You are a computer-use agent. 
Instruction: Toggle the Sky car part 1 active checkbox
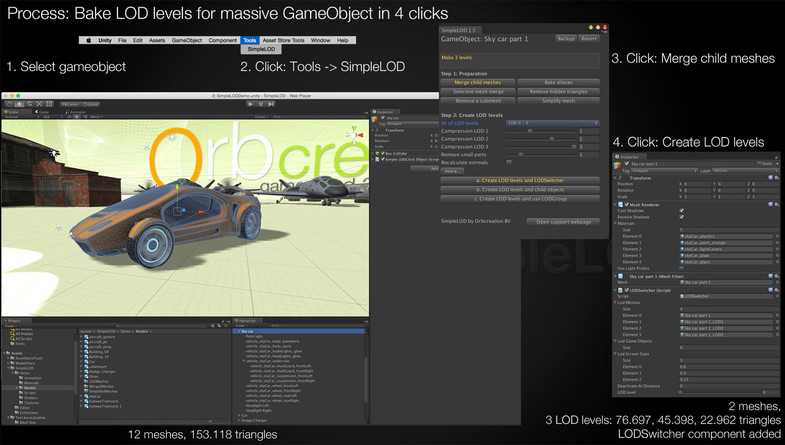point(627,164)
